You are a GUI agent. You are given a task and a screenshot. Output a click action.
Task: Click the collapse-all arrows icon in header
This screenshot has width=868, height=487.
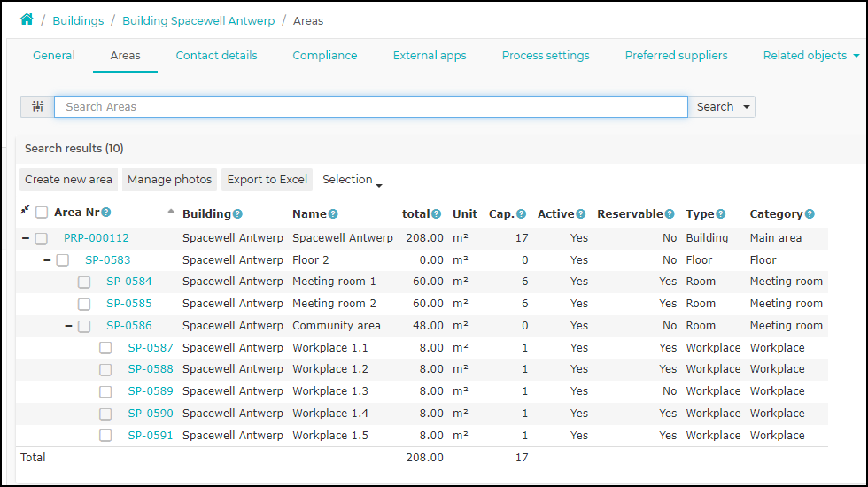coord(25,210)
